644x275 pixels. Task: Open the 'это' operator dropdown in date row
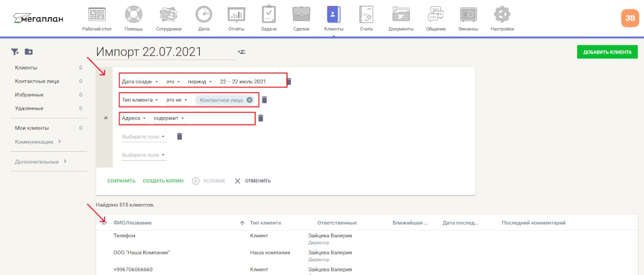pyautogui.click(x=173, y=81)
